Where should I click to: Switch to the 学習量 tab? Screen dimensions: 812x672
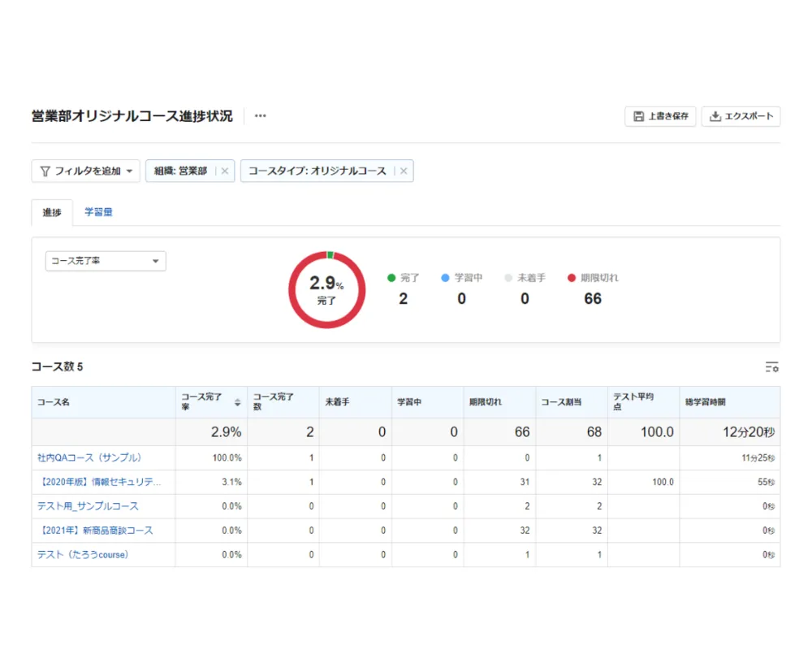point(98,212)
